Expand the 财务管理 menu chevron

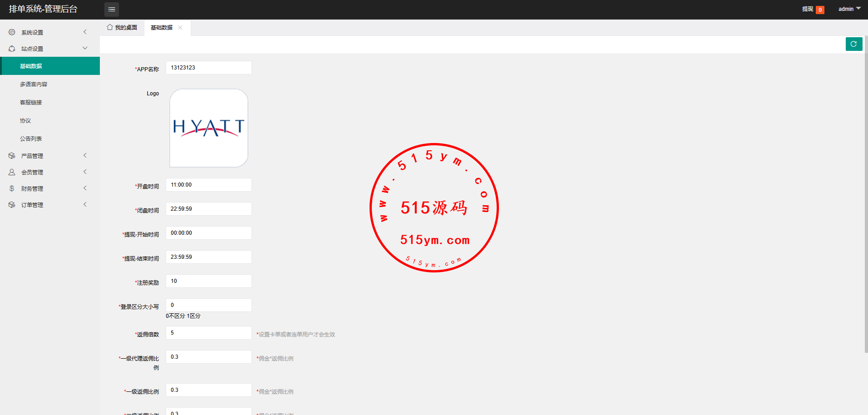[85, 188]
